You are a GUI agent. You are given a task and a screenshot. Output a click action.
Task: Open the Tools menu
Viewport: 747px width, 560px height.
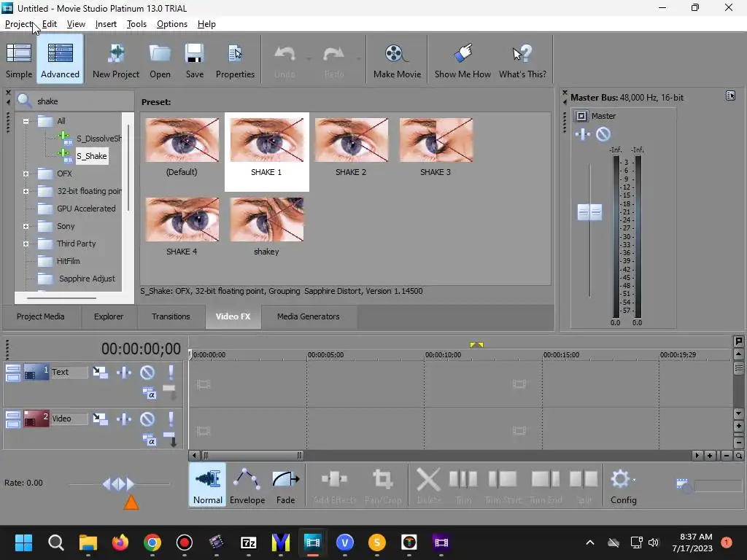[136, 24]
